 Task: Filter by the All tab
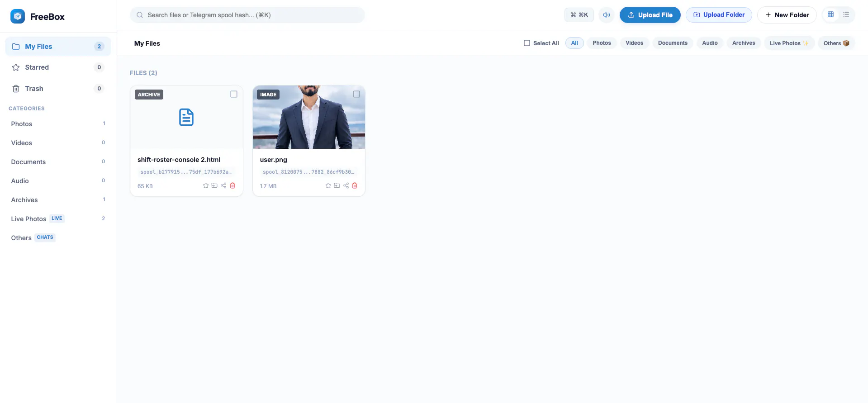coord(574,43)
